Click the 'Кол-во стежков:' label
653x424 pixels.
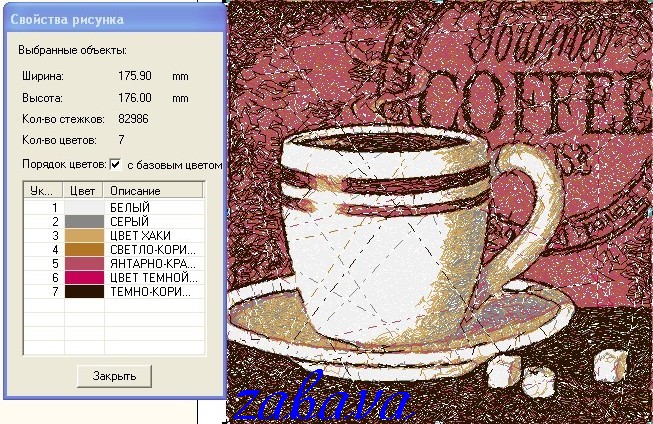(x=63, y=119)
